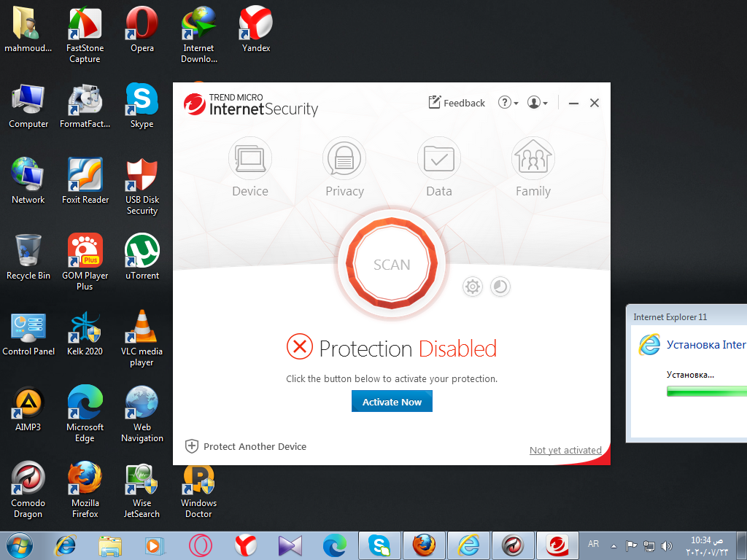Launch Opera from the taskbar
Screen dimensions: 747x560
coord(200,545)
